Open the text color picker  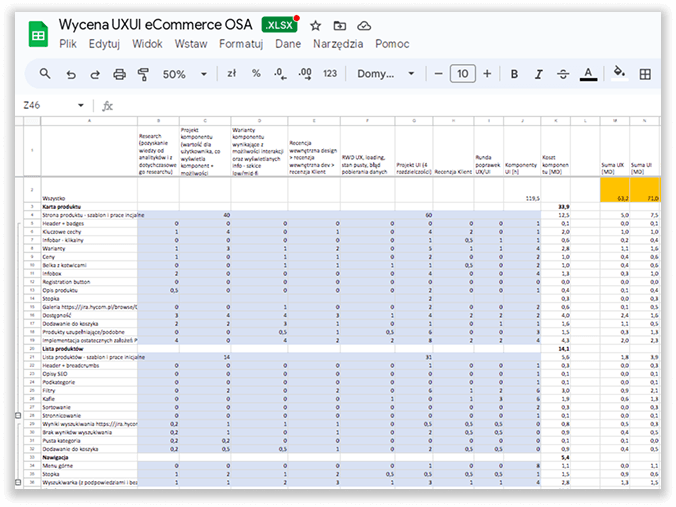pyautogui.click(x=588, y=74)
